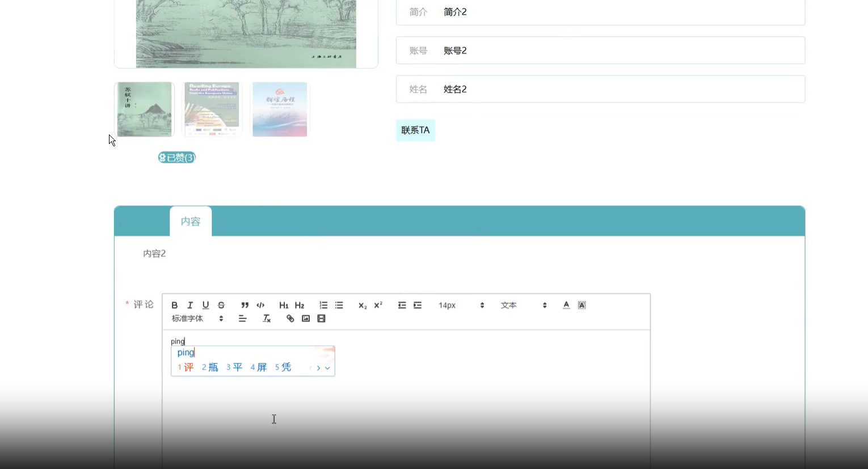Toggle the bulleted list formatting
The image size is (868, 469).
pos(339,305)
